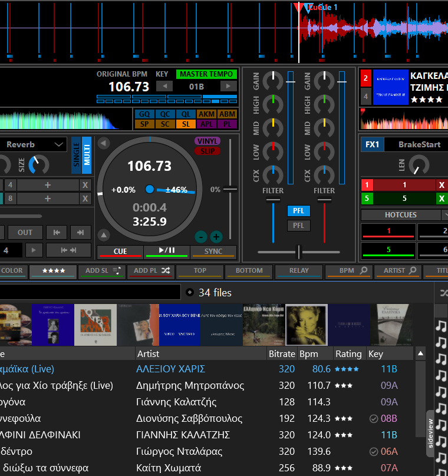Expand the HOTCUES pad page dropdown
Image resolution: width=448 pixels, height=476 pixels.
(x=444, y=215)
